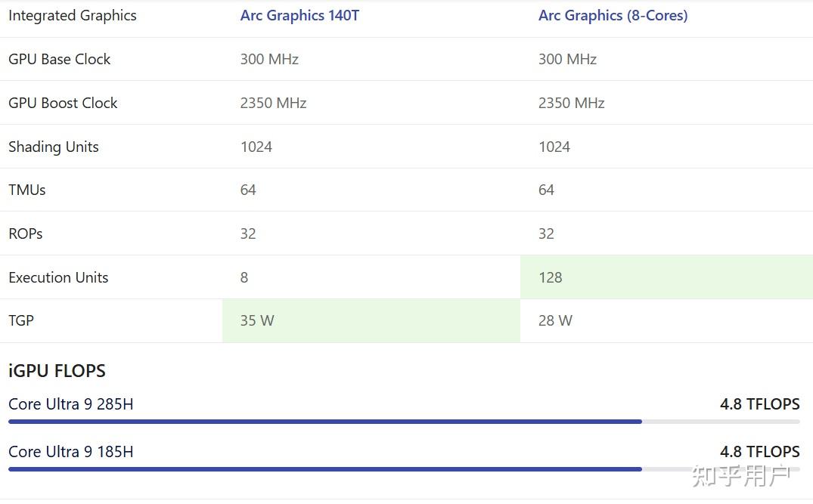Click the highlighted 35 W cell
Viewport: 813px width, 504px height.
pyautogui.click(x=371, y=320)
